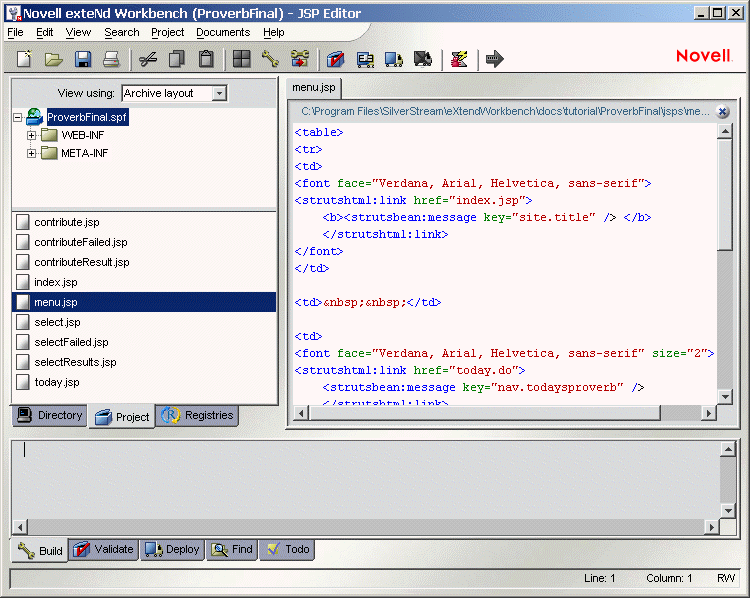Select contributeFailed.jsp in the file list
750x598 pixels.
click(x=80, y=242)
